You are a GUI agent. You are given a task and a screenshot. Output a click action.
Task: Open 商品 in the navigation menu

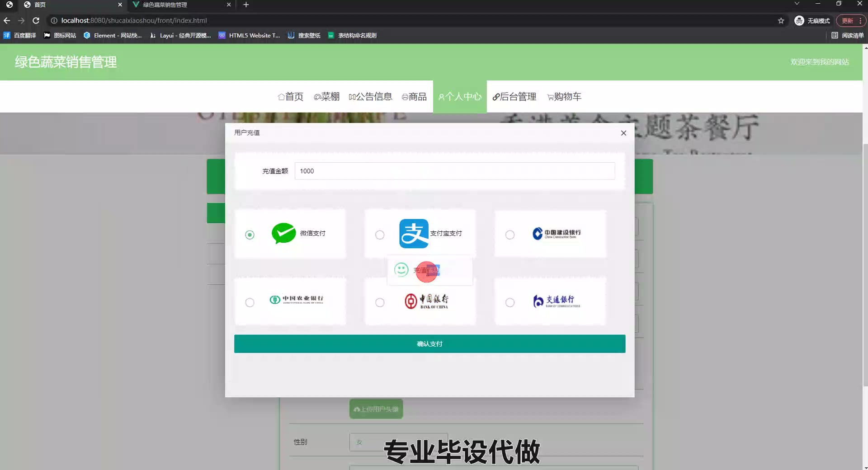click(x=414, y=97)
